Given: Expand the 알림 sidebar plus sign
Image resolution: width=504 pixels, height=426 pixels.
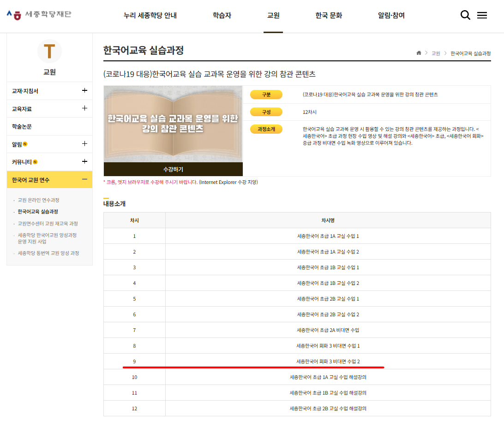Looking at the screenshot, I should pyautogui.click(x=84, y=143).
